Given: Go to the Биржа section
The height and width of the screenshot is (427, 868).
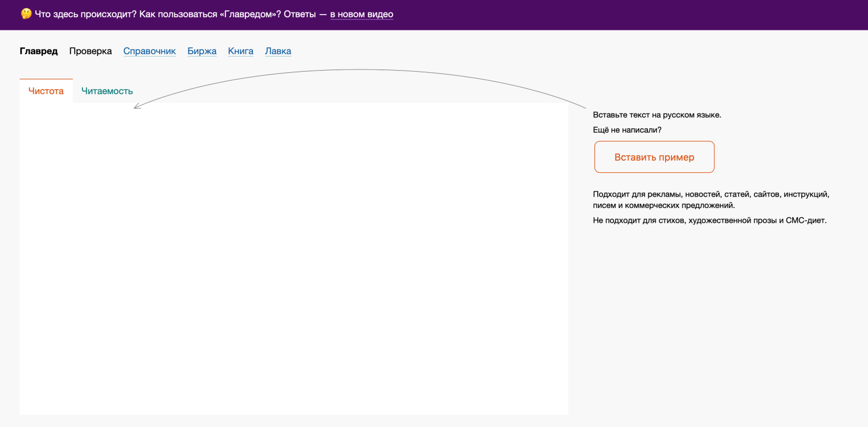Looking at the screenshot, I should coord(202,51).
